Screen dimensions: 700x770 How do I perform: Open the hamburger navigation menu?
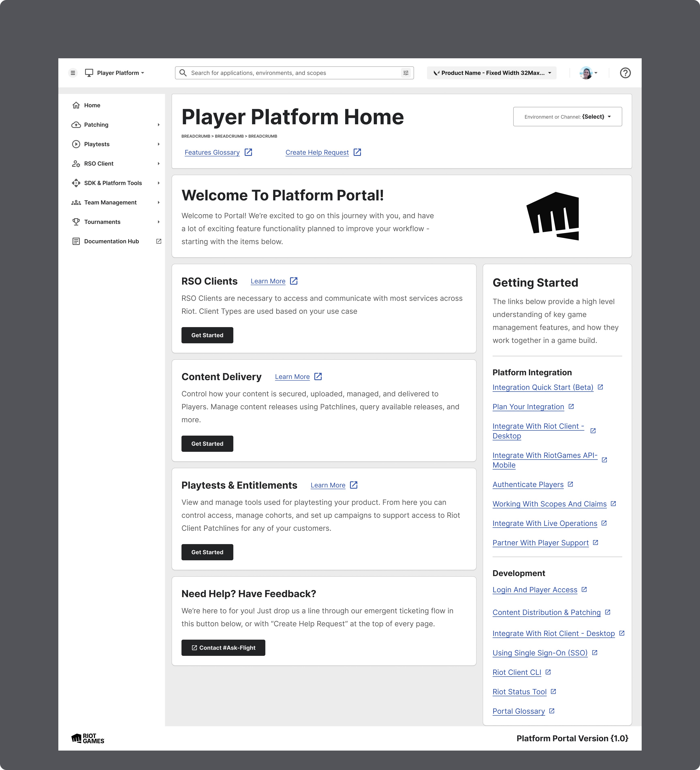[73, 73]
